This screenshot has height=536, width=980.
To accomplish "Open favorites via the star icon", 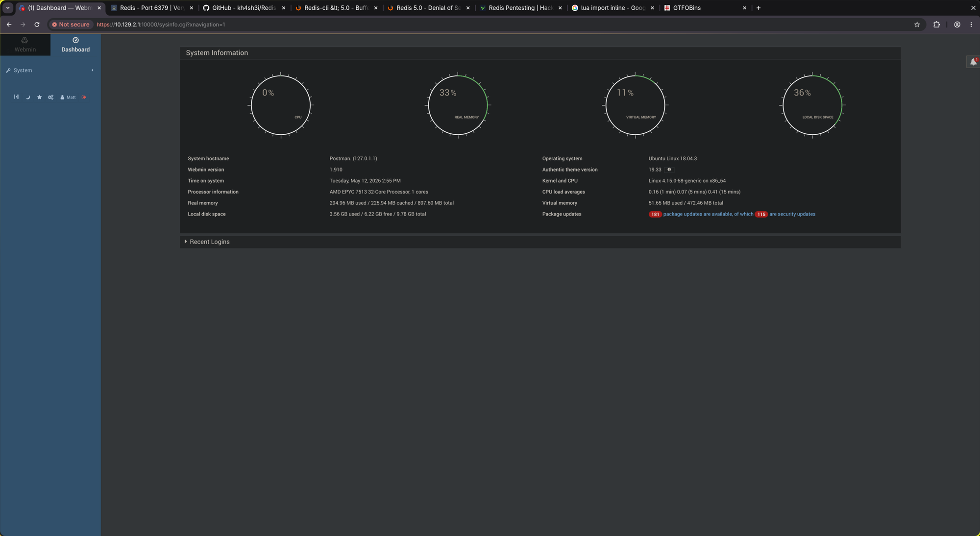I will pyautogui.click(x=40, y=97).
